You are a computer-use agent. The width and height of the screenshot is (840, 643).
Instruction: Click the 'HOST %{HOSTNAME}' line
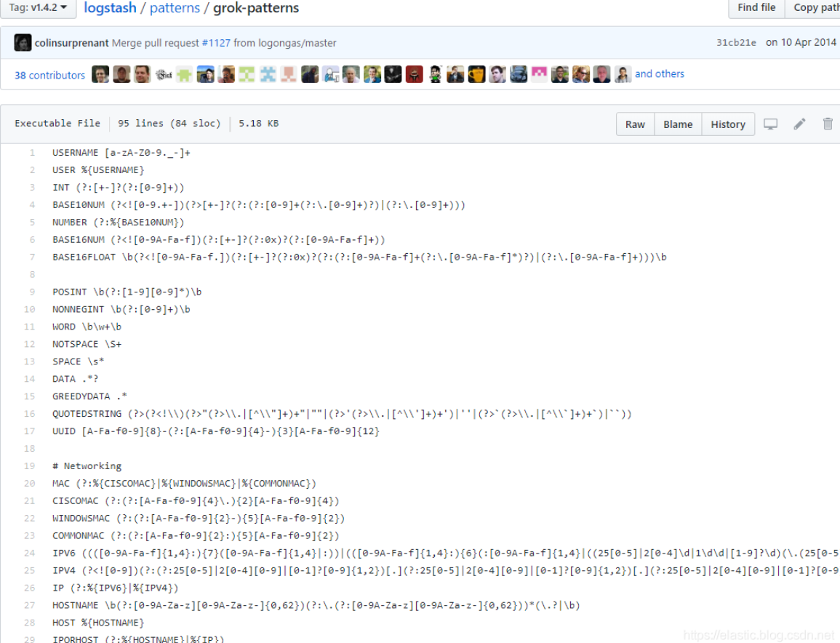coord(98,623)
